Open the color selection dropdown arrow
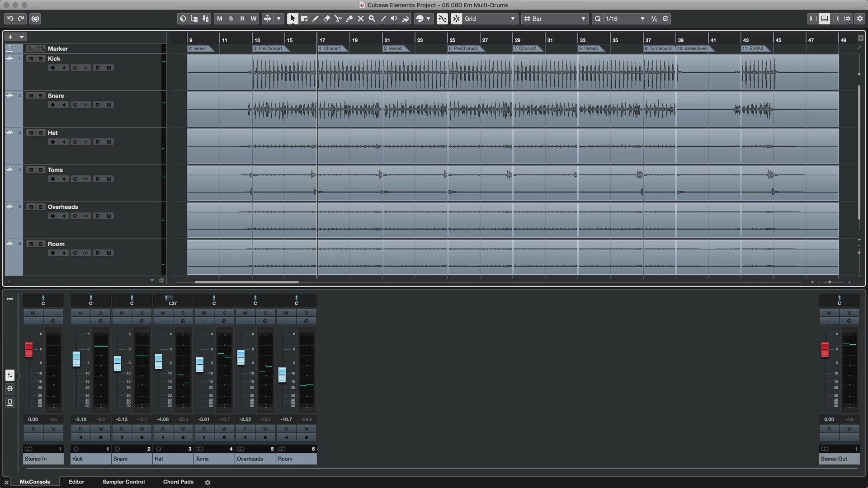This screenshot has width=868, height=488. click(428, 19)
